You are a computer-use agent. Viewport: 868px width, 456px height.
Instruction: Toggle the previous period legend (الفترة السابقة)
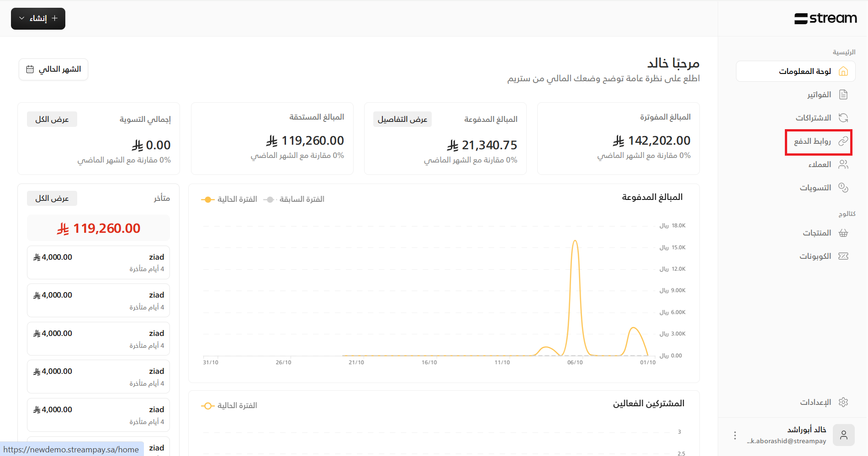point(294,199)
